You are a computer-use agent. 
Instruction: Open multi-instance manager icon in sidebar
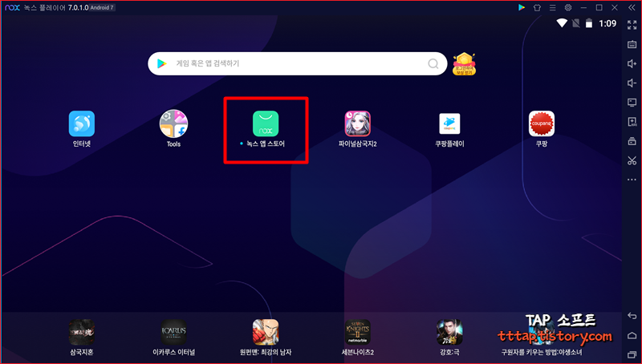[632, 141]
